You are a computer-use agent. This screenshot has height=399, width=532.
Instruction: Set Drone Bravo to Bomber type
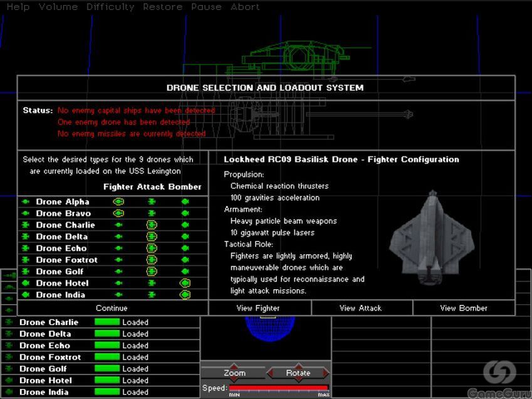(185, 213)
